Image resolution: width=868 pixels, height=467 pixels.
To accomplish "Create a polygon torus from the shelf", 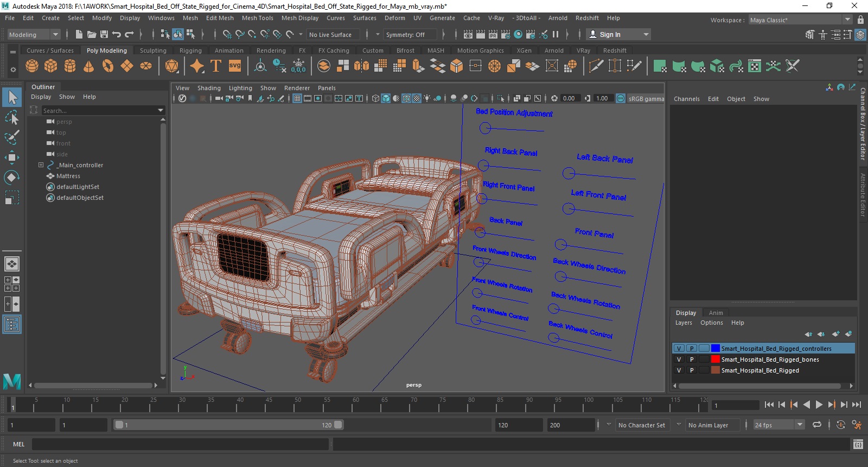I will pyautogui.click(x=108, y=66).
